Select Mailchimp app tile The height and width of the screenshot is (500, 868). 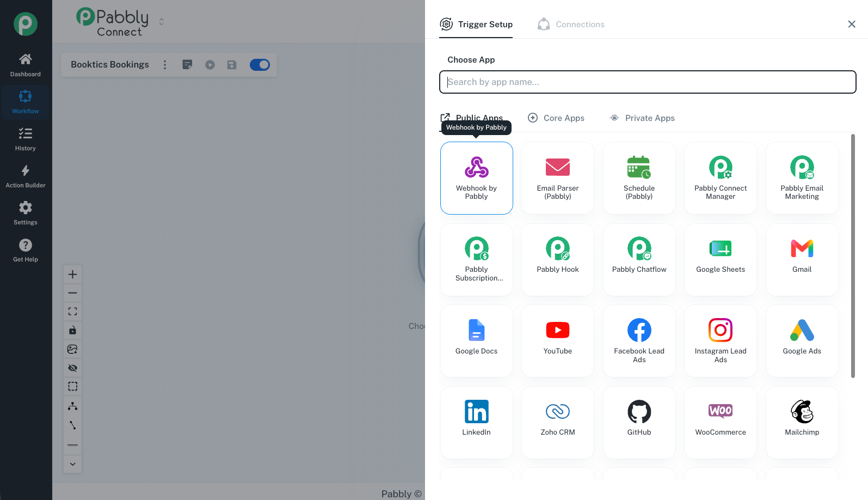(802, 423)
